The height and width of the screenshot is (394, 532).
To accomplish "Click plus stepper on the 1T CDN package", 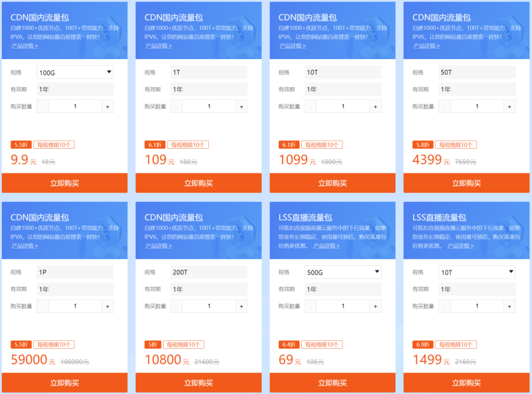I will pyautogui.click(x=241, y=106).
